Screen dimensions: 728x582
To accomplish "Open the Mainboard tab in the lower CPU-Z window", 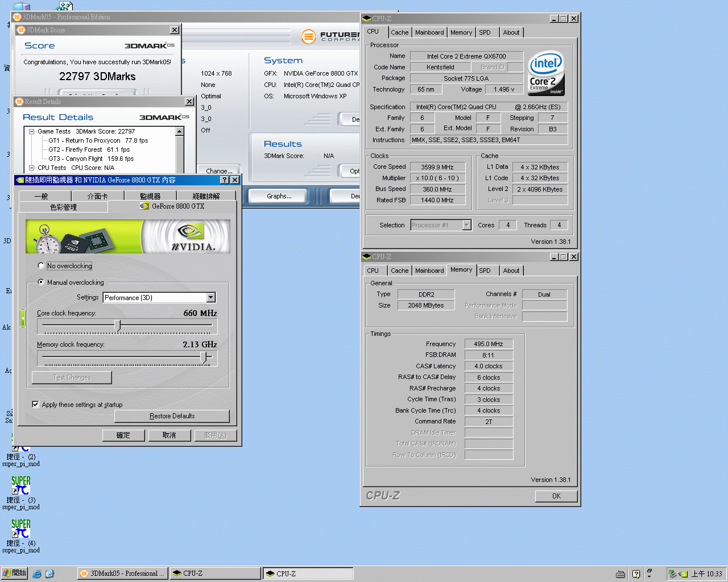I will pos(429,271).
